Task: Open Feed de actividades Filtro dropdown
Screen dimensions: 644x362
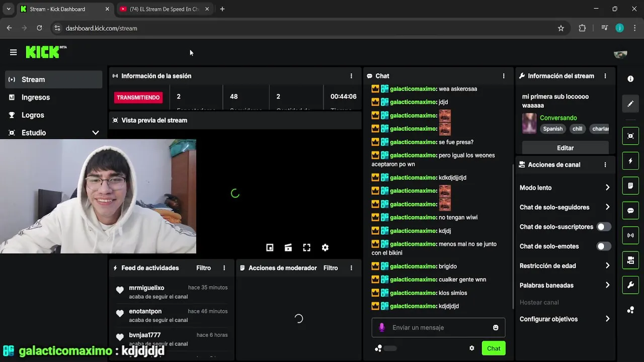Action: click(203, 268)
